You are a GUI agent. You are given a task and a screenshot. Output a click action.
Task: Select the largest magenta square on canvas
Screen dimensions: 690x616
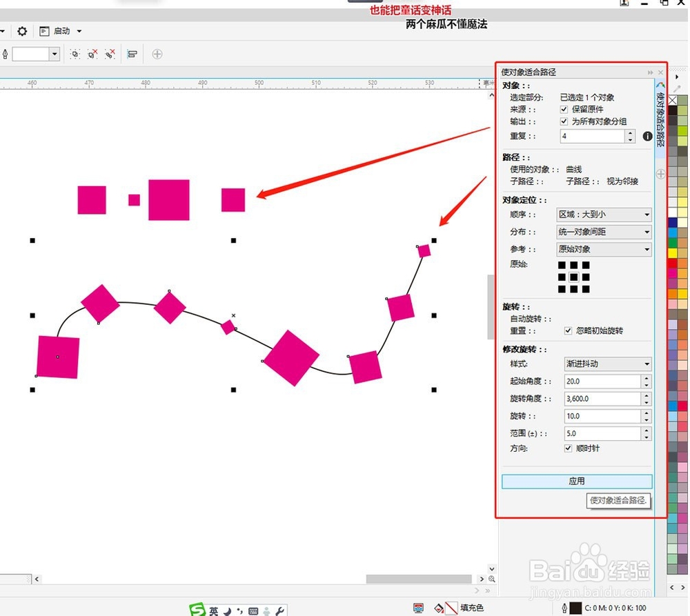291,358
